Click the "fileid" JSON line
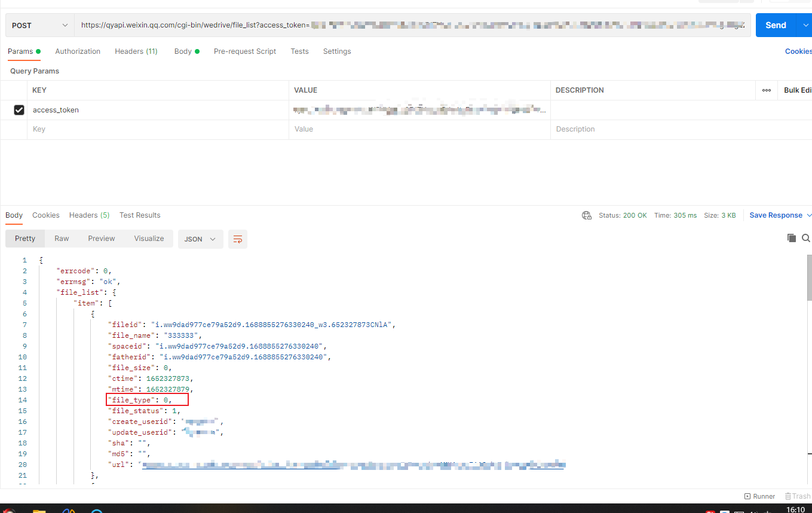The height and width of the screenshot is (513, 812). [252, 325]
